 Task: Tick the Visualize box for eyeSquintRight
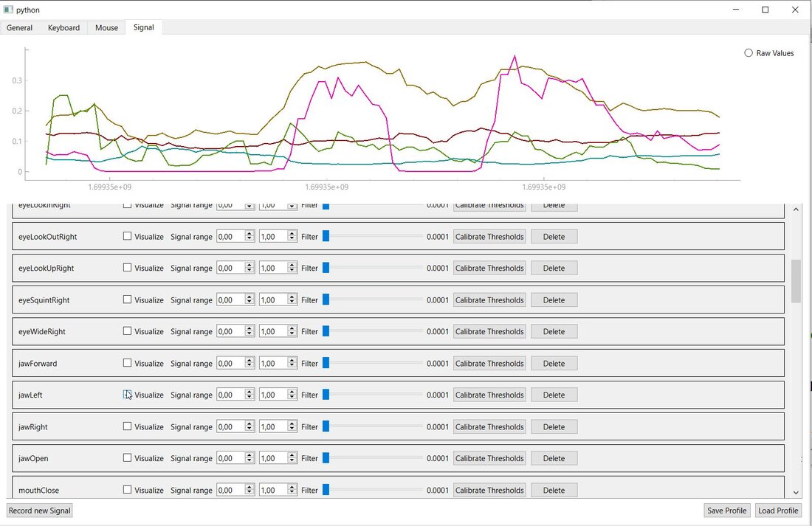click(x=127, y=300)
